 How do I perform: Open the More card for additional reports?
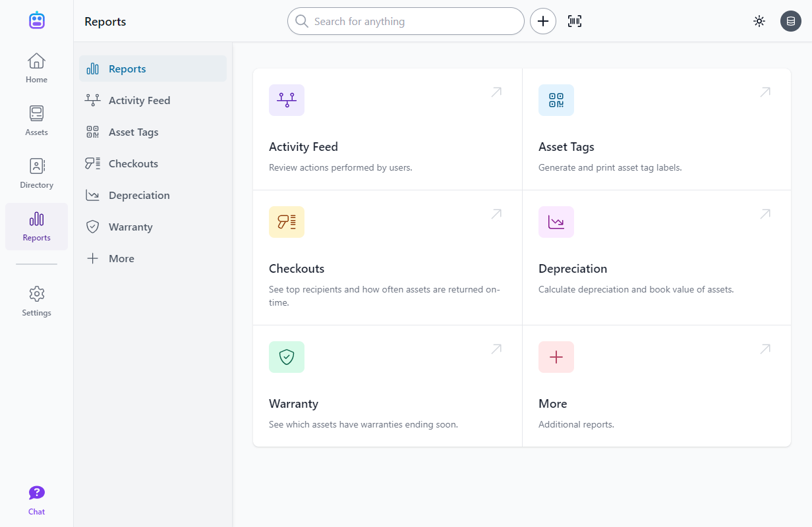(x=656, y=386)
